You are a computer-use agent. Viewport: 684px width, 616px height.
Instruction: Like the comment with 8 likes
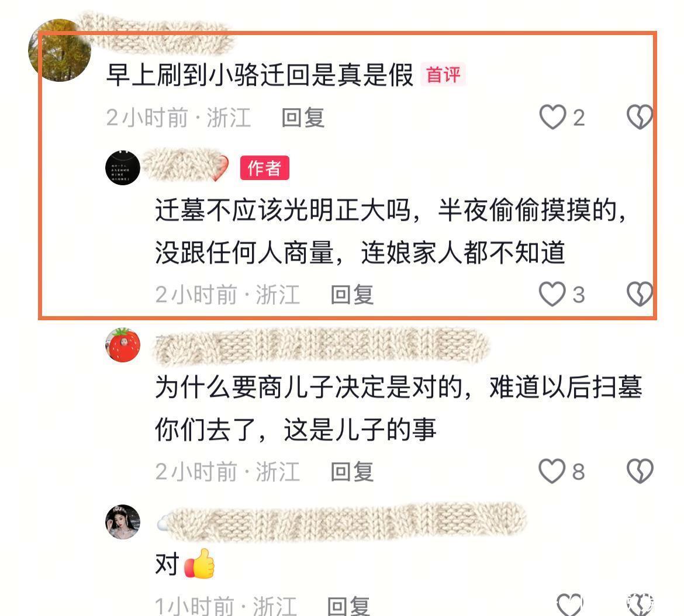(x=552, y=471)
